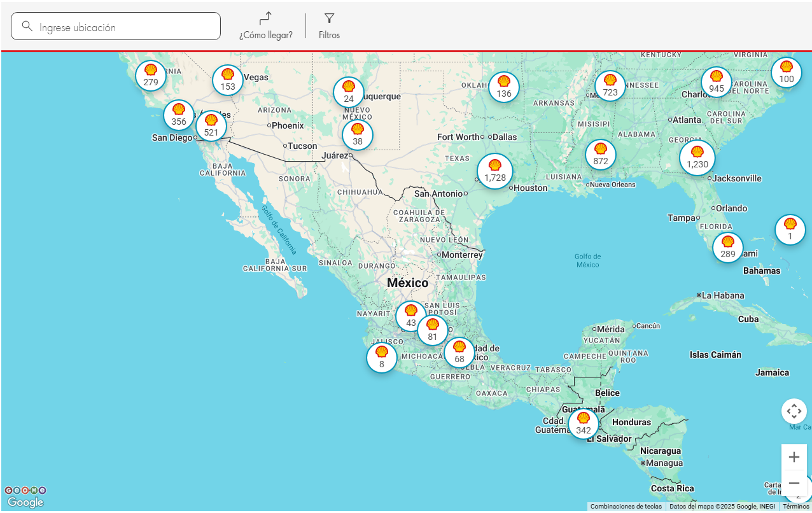Viewport: 812px width, 513px height.
Task: Click the Cancún city label
Action: [648, 326]
